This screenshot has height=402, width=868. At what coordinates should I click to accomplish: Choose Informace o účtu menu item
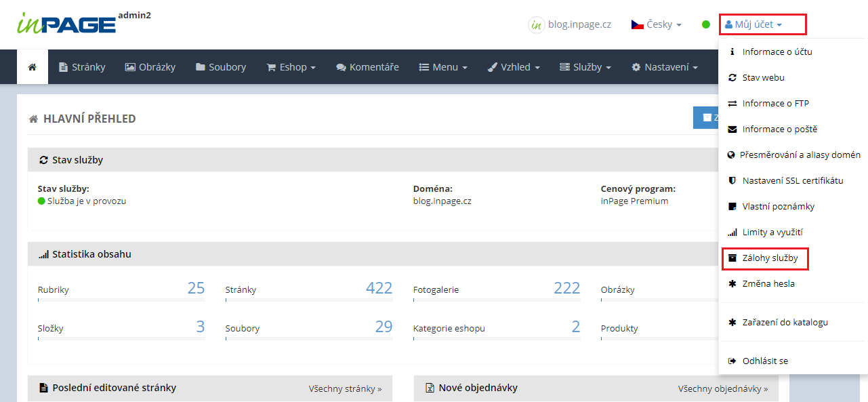(x=777, y=52)
